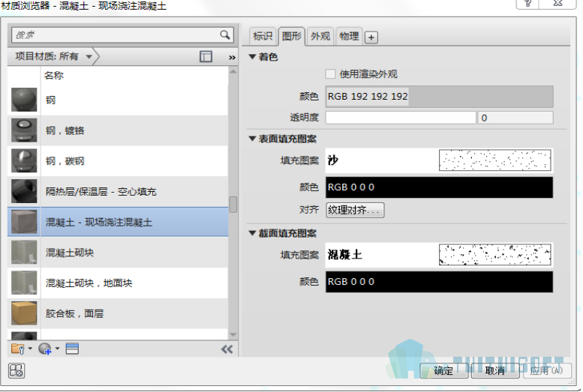Screen dimensions: 583x392
Task: Switch to the 物理 tab
Action: tap(349, 37)
